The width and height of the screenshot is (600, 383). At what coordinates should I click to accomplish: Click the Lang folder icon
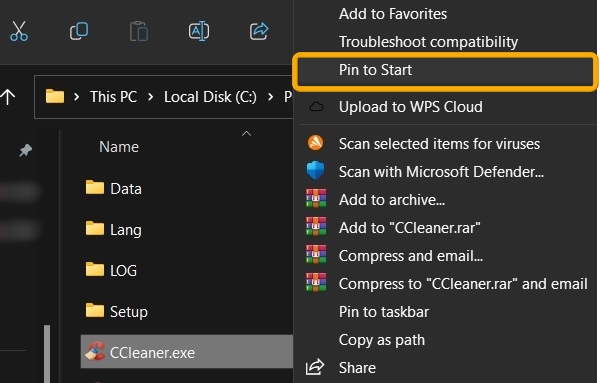click(95, 228)
